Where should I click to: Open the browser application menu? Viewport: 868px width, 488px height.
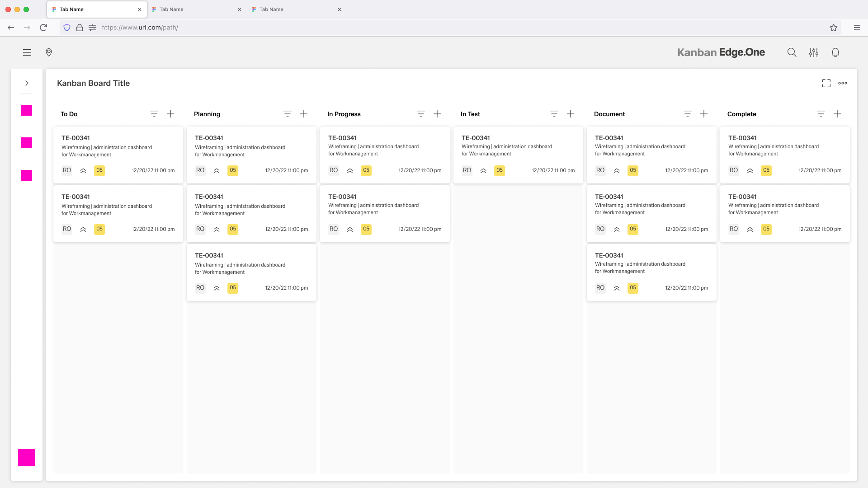tap(857, 28)
